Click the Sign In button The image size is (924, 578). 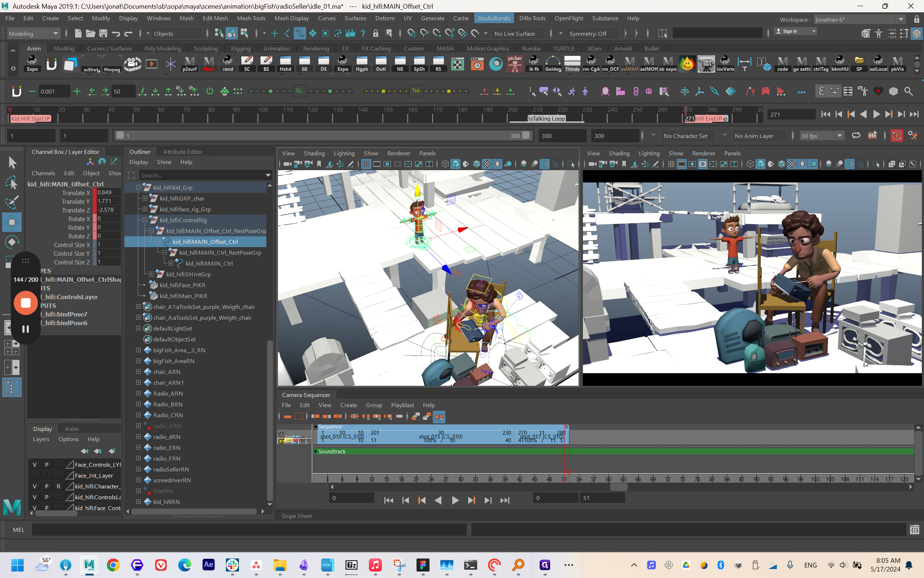(795, 31)
